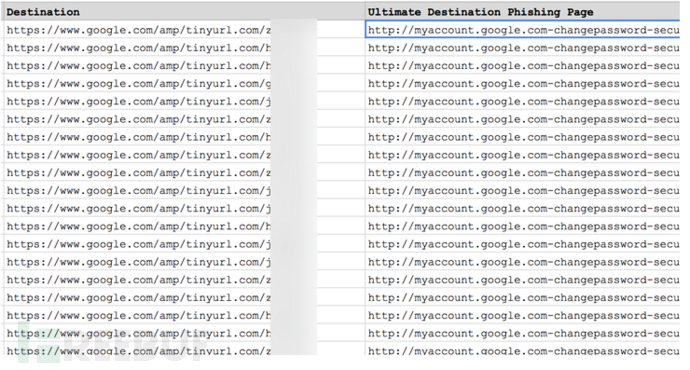The image size is (690, 370).
Task: Click the second-row Destination URL cell
Action: (x=184, y=48)
